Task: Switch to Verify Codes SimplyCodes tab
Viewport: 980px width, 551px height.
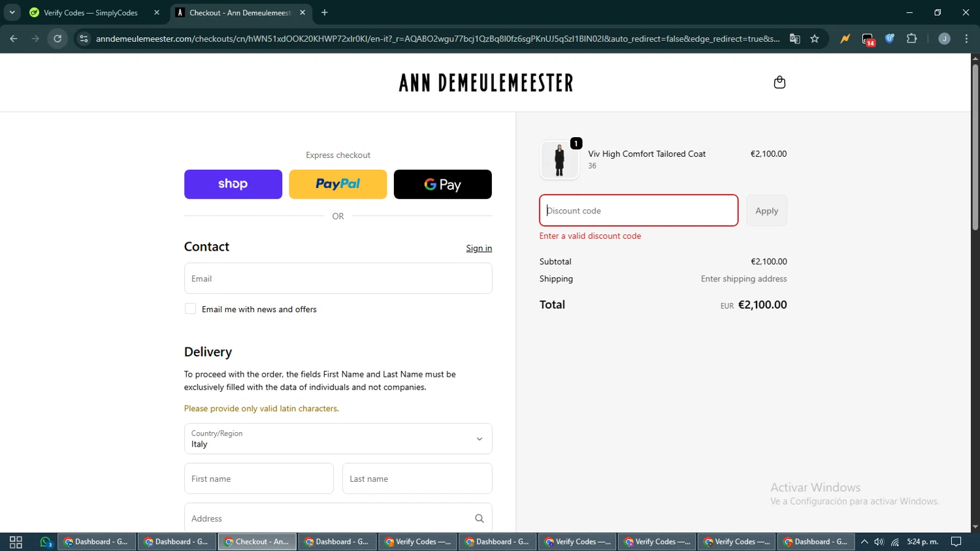Action: click(x=90, y=12)
